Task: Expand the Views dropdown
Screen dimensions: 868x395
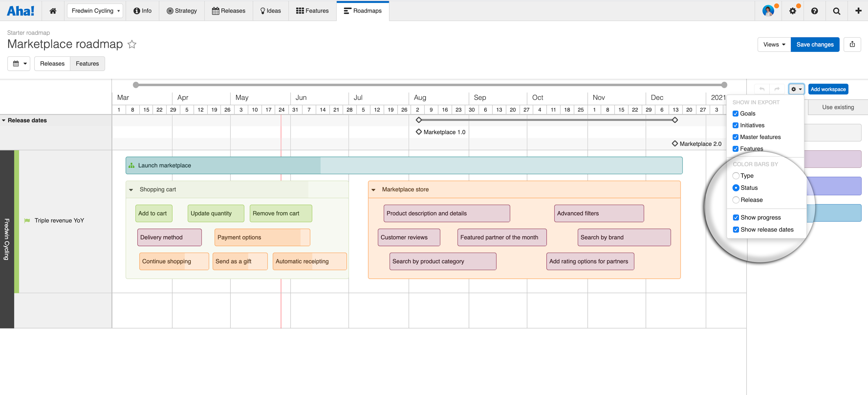Action: click(774, 44)
